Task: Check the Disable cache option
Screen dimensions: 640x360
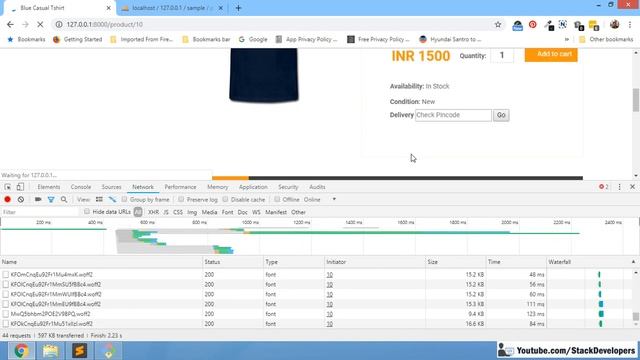Action: pos(225,199)
